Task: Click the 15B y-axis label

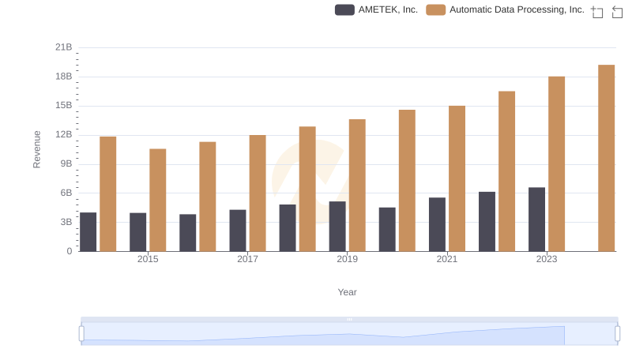Action: click(64, 106)
